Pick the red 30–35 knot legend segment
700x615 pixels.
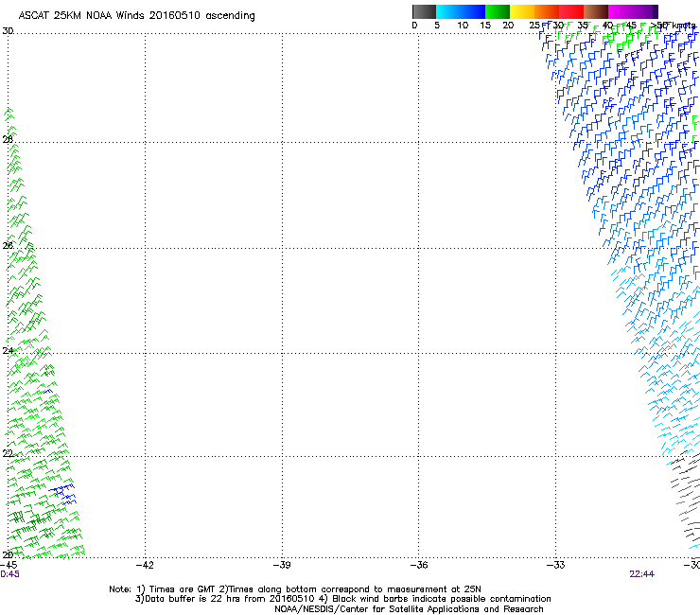click(571, 11)
